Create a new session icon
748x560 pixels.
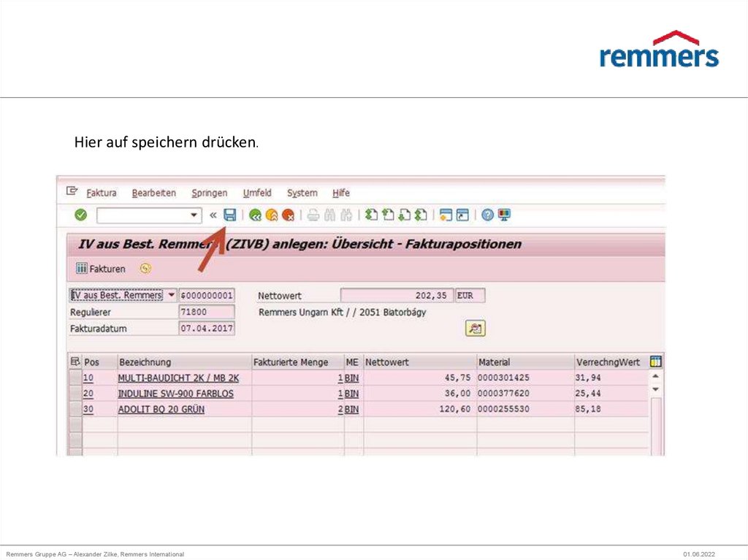point(446,215)
